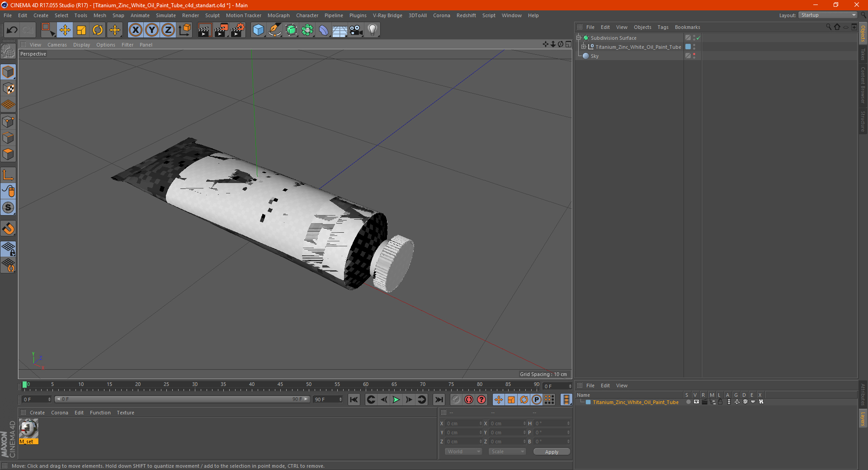This screenshot has height=470, width=868.
Task: Open the V-Ray Bridge menu
Action: click(x=387, y=15)
